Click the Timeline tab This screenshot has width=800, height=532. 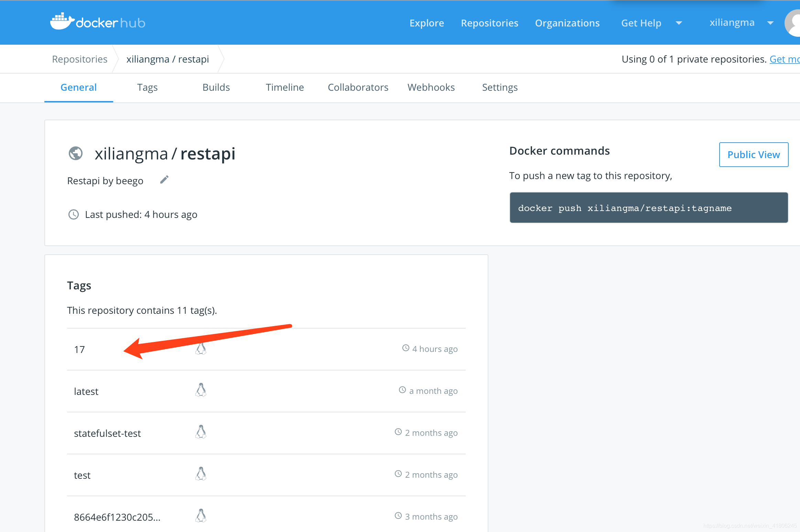(x=284, y=87)
